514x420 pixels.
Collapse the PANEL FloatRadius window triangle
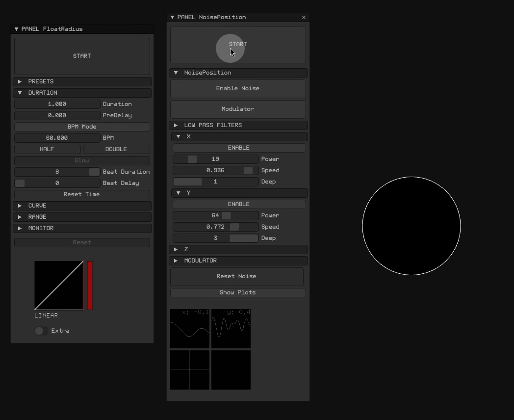(16, 29)
